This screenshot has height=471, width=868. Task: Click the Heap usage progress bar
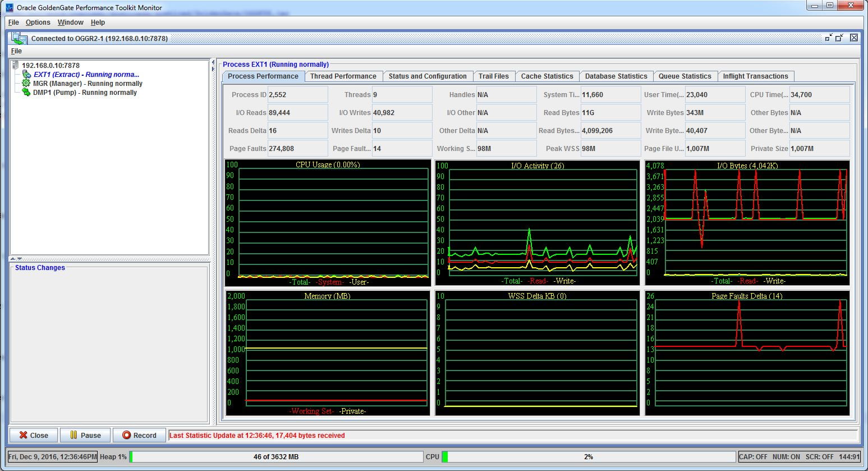tap(276, 457)
